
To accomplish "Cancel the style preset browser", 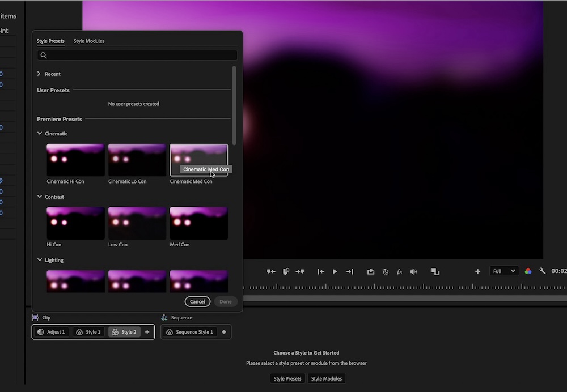I will tap(197, 301).
